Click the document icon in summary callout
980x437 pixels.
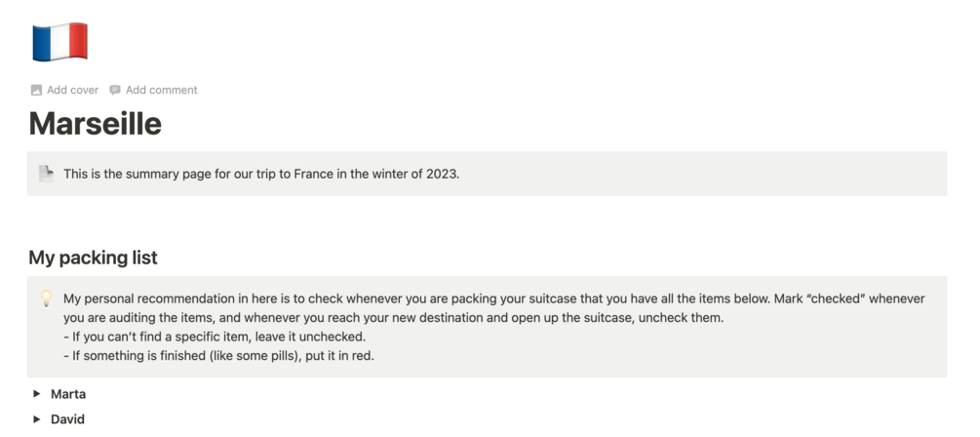click(x=45, y=174)
